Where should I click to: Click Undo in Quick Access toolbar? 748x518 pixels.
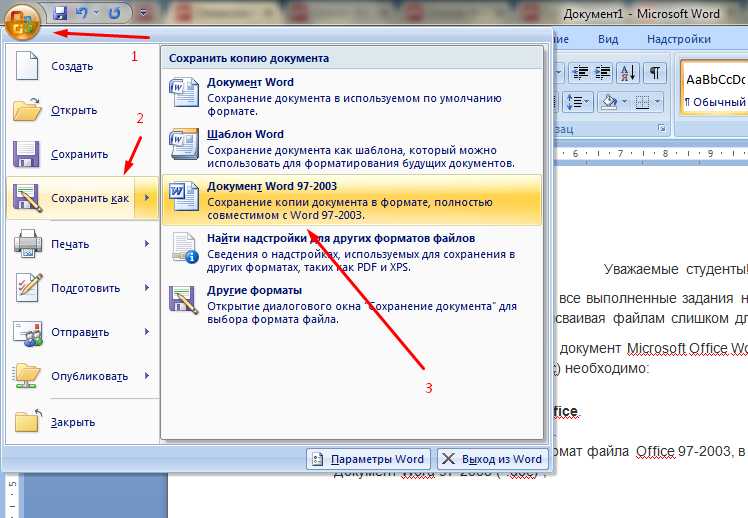click(x=82, y=13)
